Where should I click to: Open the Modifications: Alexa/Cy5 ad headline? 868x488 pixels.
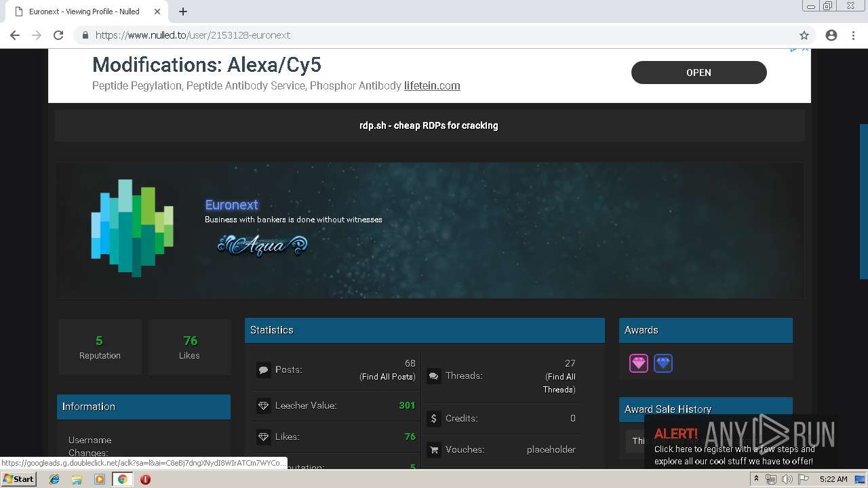point(207,65)
